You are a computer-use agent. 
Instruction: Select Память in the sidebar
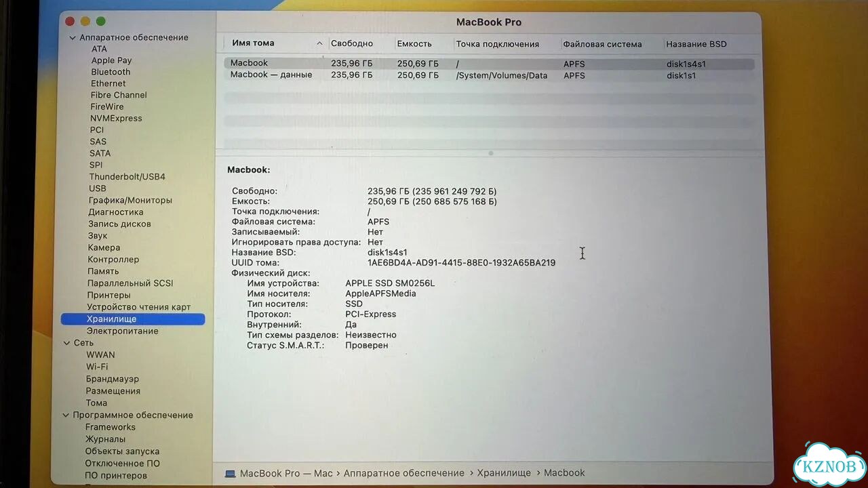(103, 271)
